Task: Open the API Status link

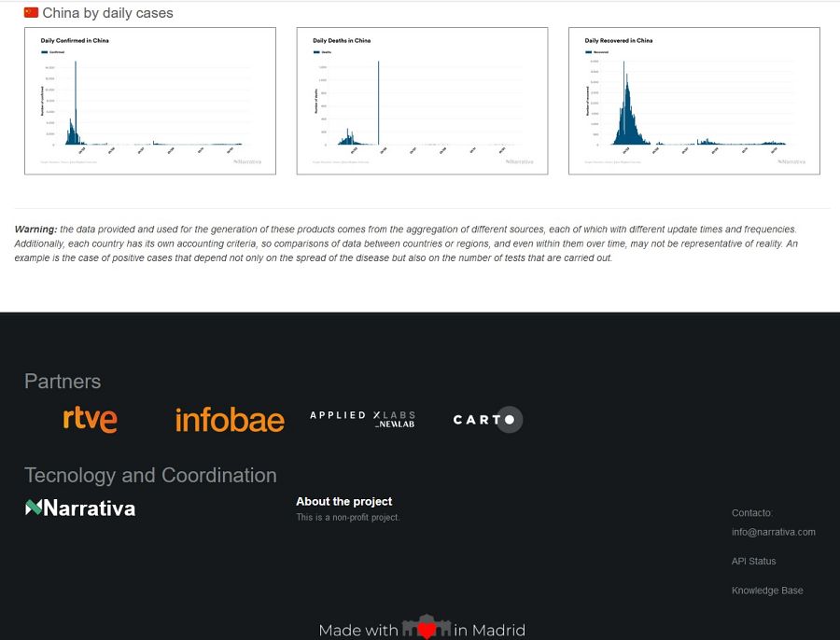Action: tap(753, 561)
